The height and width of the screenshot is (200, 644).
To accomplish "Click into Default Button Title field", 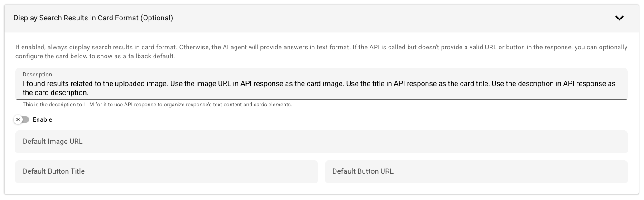I will [x=167, y=171].
